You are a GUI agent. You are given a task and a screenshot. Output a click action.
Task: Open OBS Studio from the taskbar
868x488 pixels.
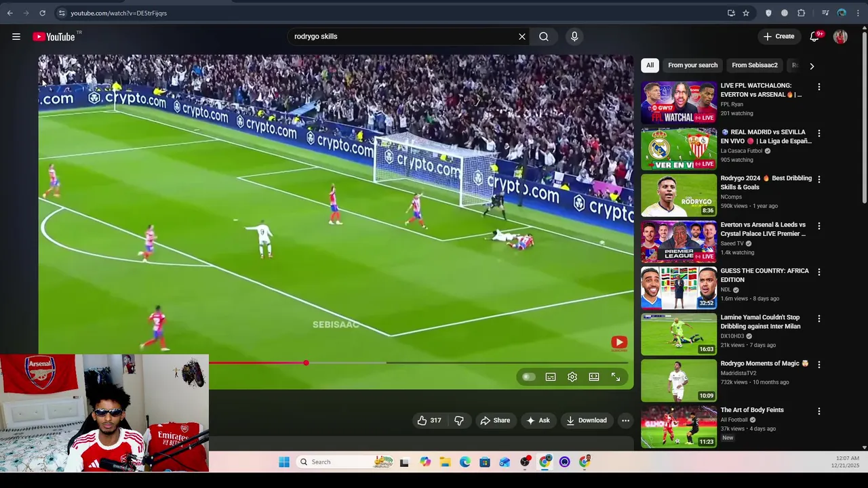tap(525, 462)
